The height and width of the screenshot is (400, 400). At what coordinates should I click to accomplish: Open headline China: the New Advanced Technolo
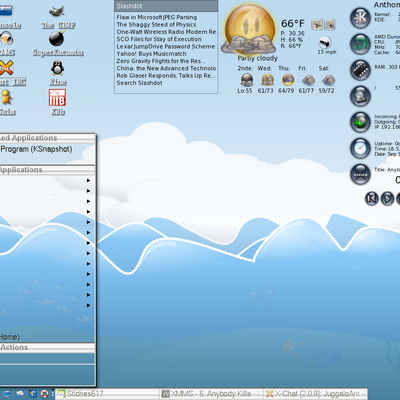(167, 68)
